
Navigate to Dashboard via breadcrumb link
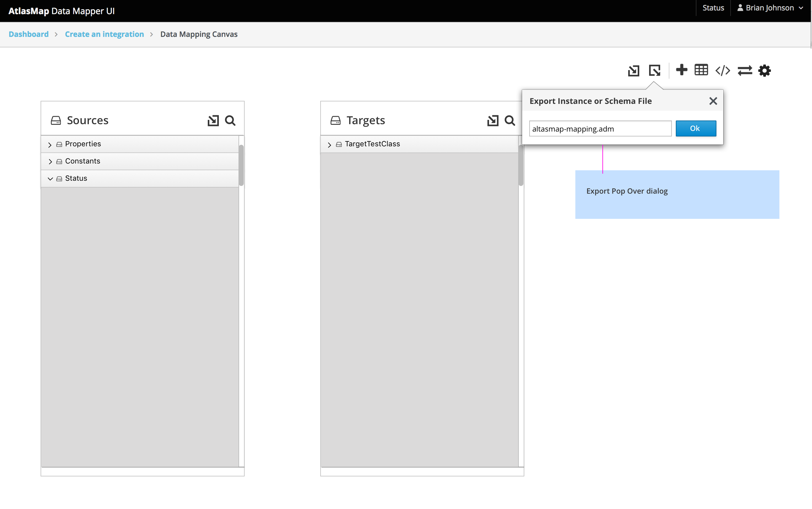pos(28,34)
